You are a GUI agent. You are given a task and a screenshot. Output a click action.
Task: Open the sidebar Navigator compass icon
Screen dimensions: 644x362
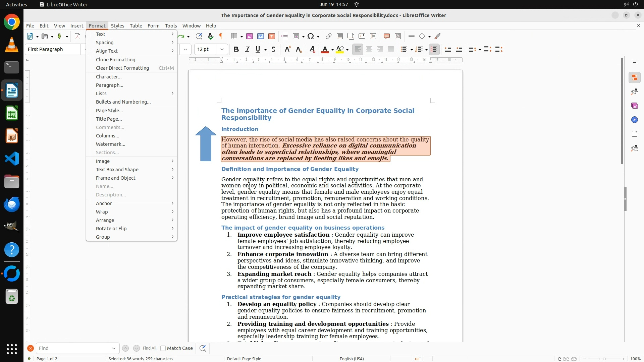(634, 120)
